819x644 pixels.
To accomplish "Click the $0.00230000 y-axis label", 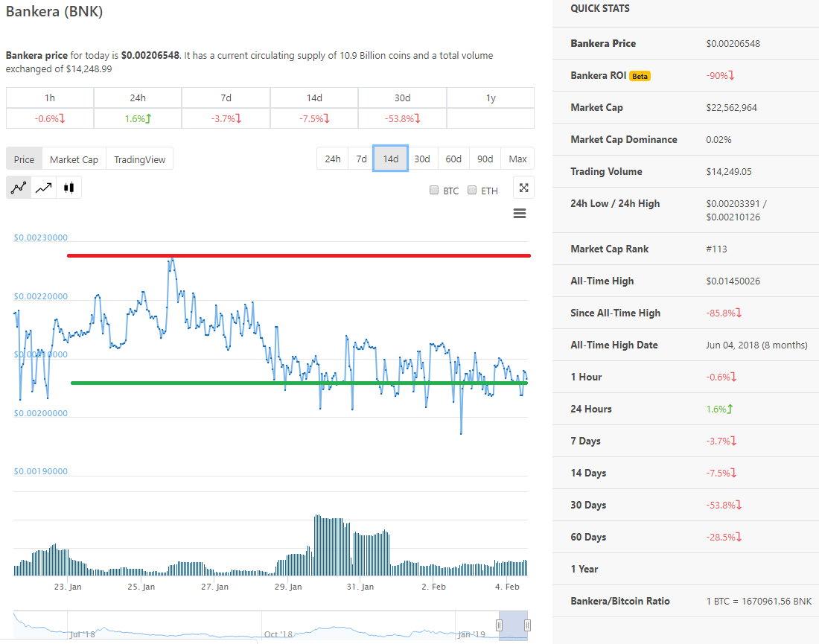I will pyautogui.click(x=41, y=237).
